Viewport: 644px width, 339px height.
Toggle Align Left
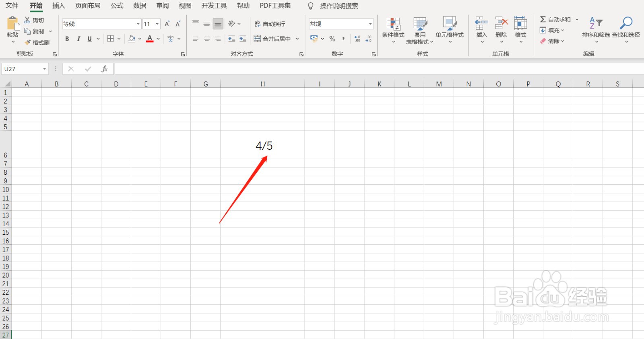click(196, 39)
